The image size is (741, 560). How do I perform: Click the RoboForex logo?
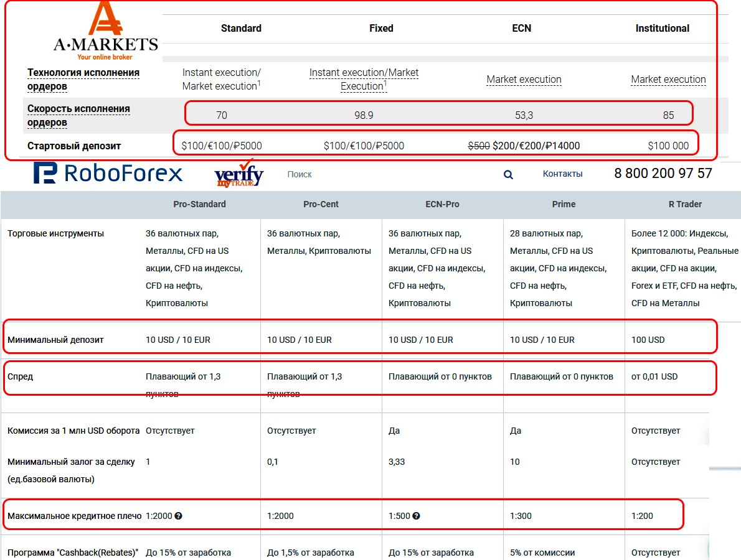point(108,174)
